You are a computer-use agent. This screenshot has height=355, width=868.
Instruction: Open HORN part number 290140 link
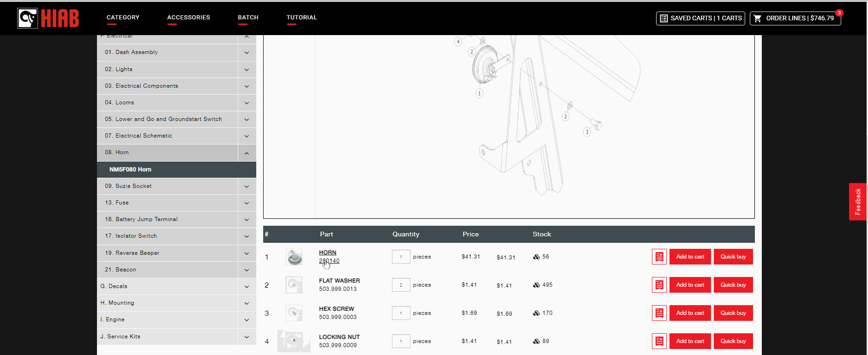pyautogui.click(x=329, y=261)
